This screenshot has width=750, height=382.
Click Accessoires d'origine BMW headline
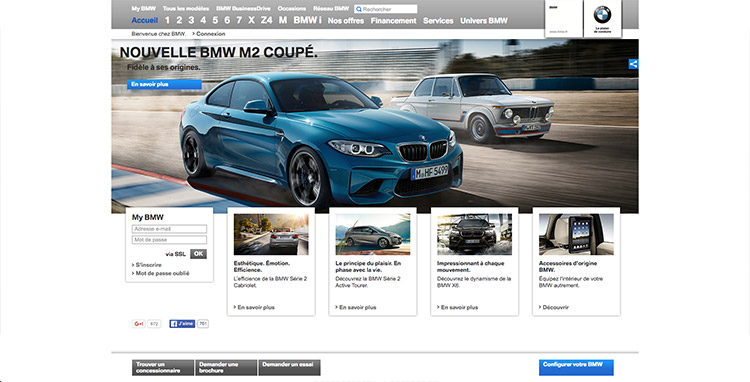568,267
